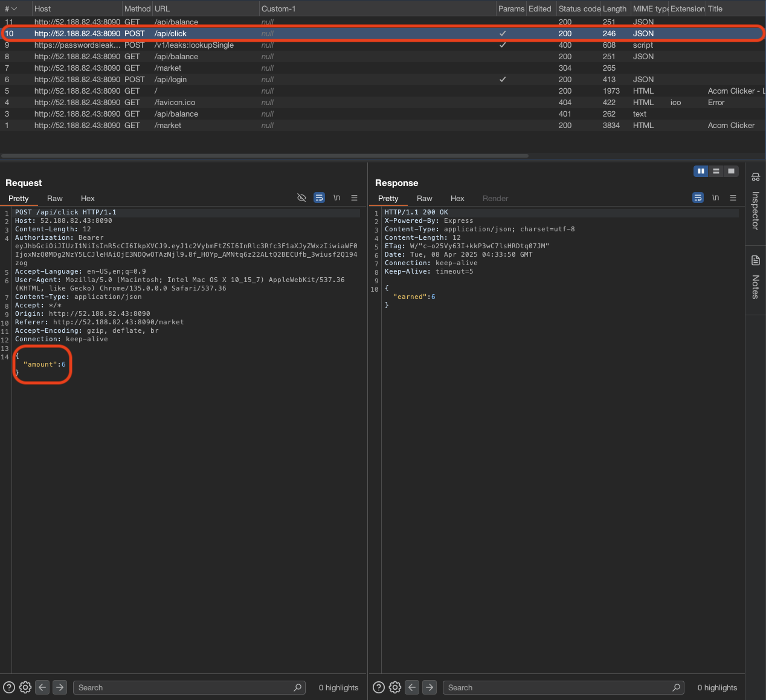Switch Response view to Hex tab
This screenshot has width=766, height=700.
[457, 198]
